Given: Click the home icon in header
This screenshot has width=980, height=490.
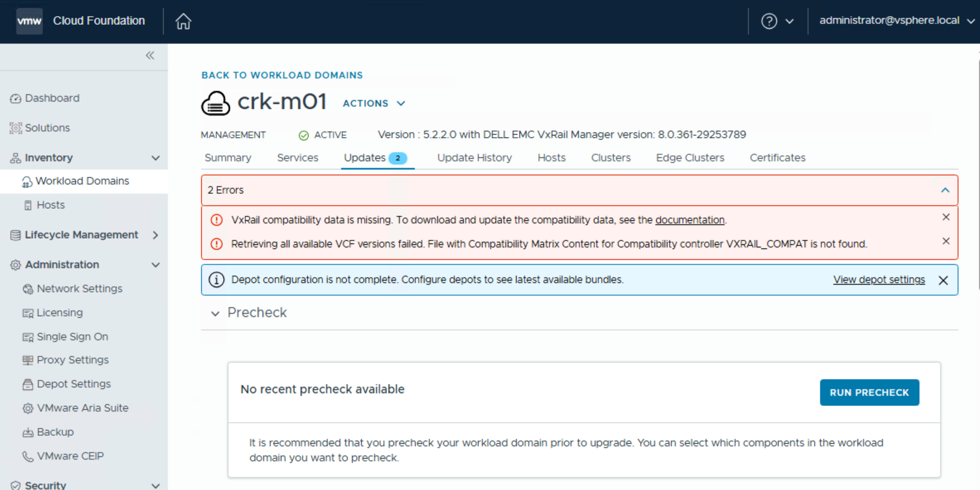Looking at the screenshot, I should pyautogui.click(x=183, y=22).
